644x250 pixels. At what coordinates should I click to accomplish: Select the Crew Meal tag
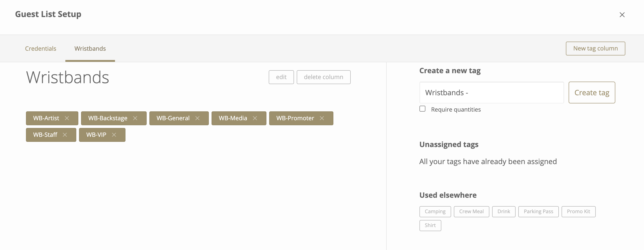(x=471, y=212)
